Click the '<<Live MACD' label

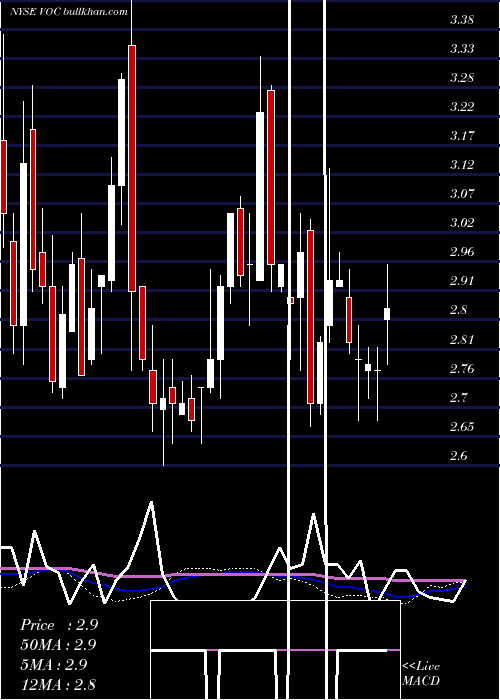(x=421, y=674)
